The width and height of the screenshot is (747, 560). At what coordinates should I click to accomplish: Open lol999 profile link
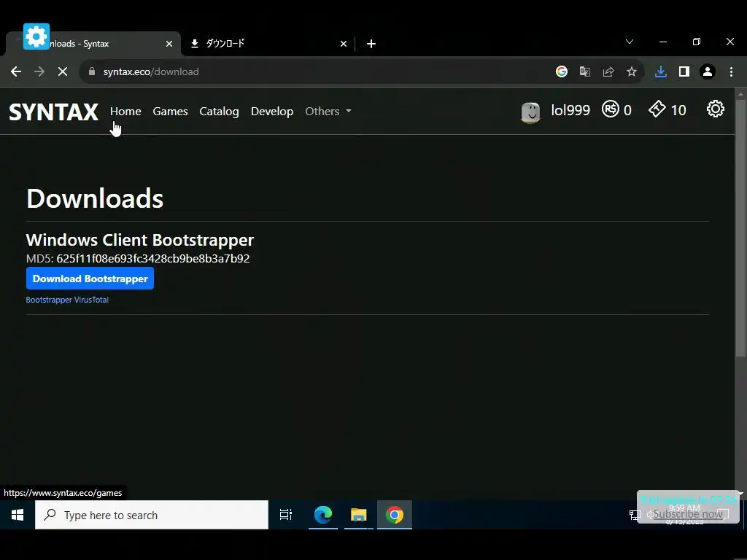[570, 110]
